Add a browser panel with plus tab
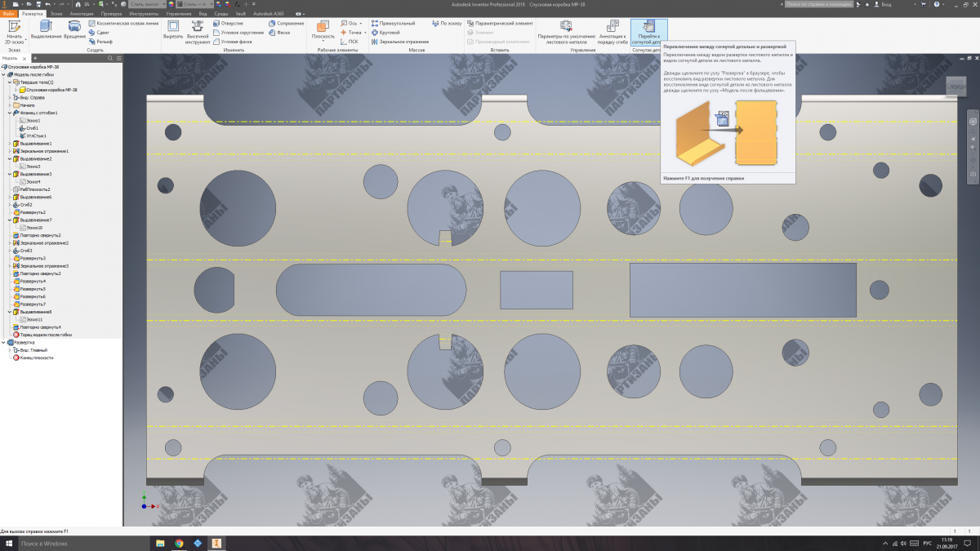 (x=35, y=59)
